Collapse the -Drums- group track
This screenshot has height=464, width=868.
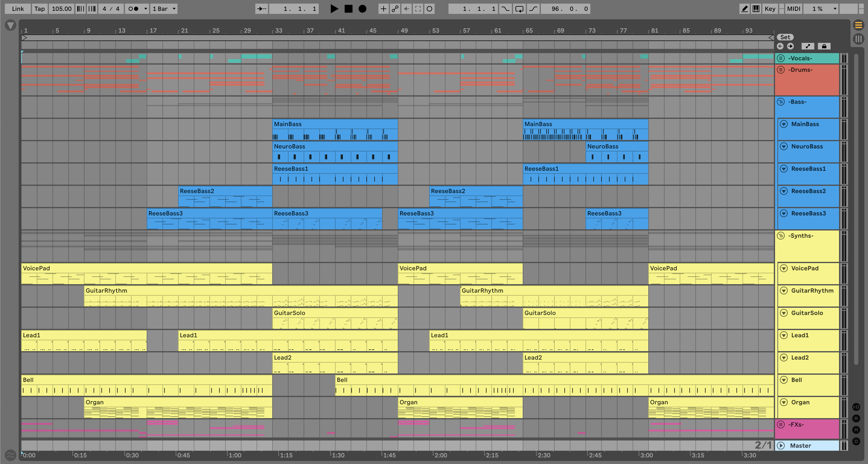781,70
